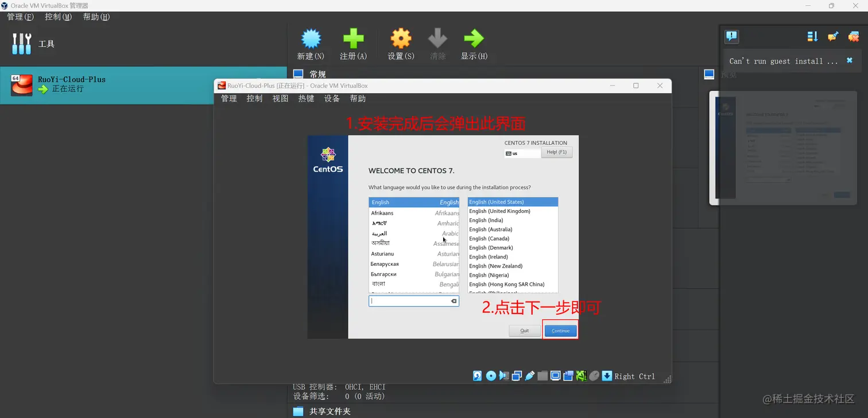Click the Help! (F1) button
The width and height of the screenshot is (868, 418).
click(x=556, y=152)
